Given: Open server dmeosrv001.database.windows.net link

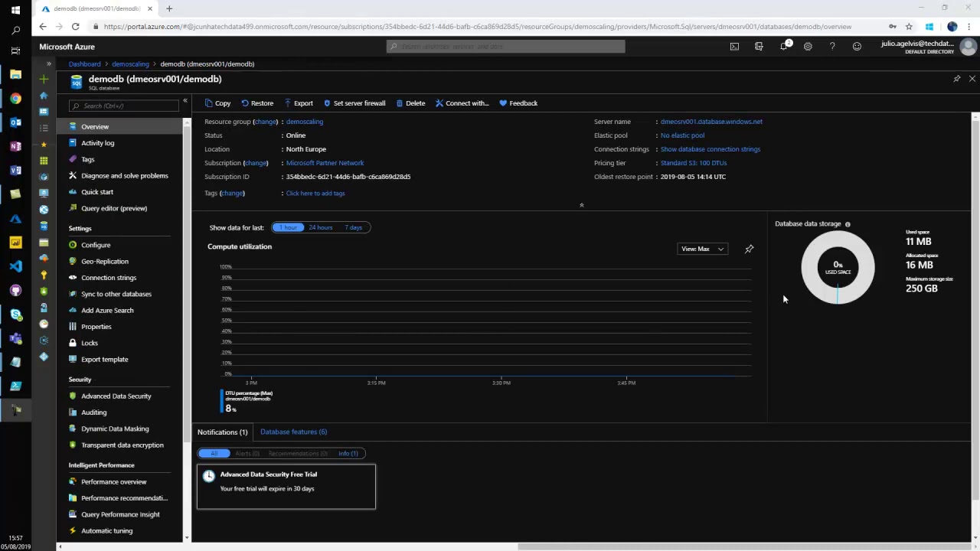Looking at the screenshot, I should coord(711,122).
